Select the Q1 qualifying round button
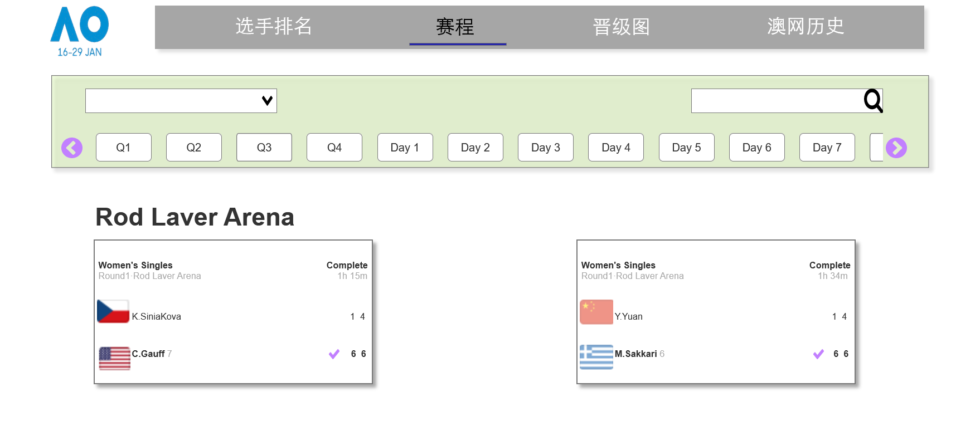The width and height of the screenshot is (980, 426). [123, 148]
